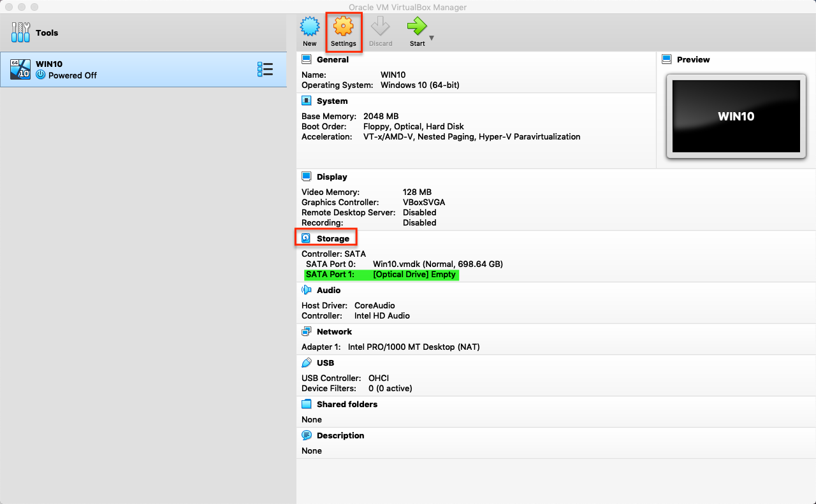Click the Intel PRO/1000 MT Desktop adapter text
Image resolution: width=816 pixels, height=504 pixels.
pos(414,347)
